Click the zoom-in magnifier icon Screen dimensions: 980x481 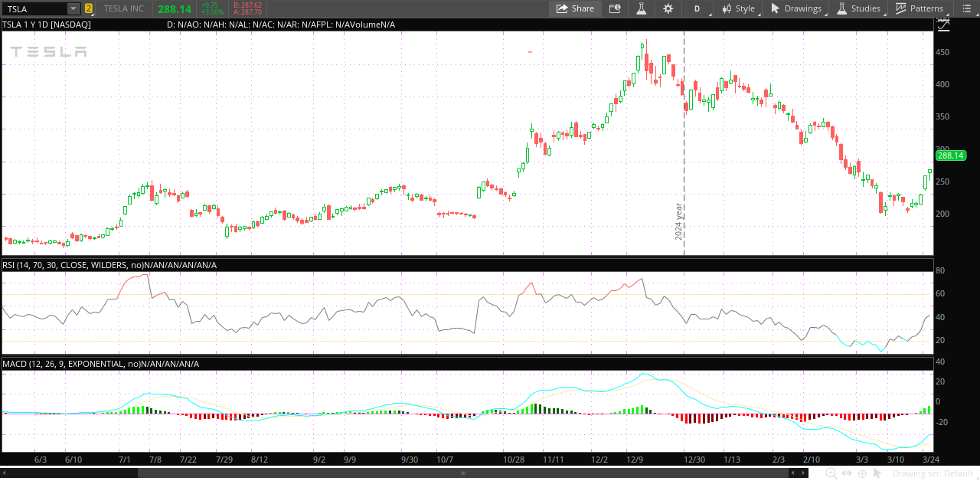tap(831, 473)
